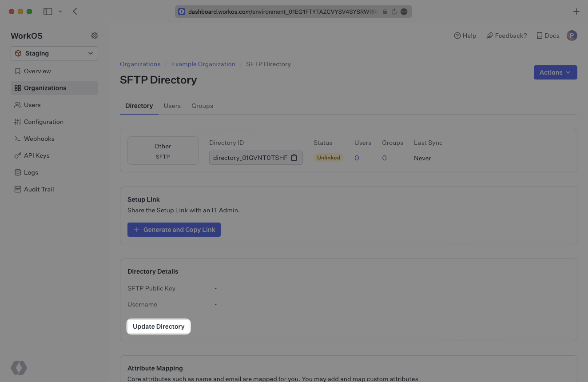Expand the Staging environment dropdown
This screenshot has height=382, width=588.
pos(54,53)
